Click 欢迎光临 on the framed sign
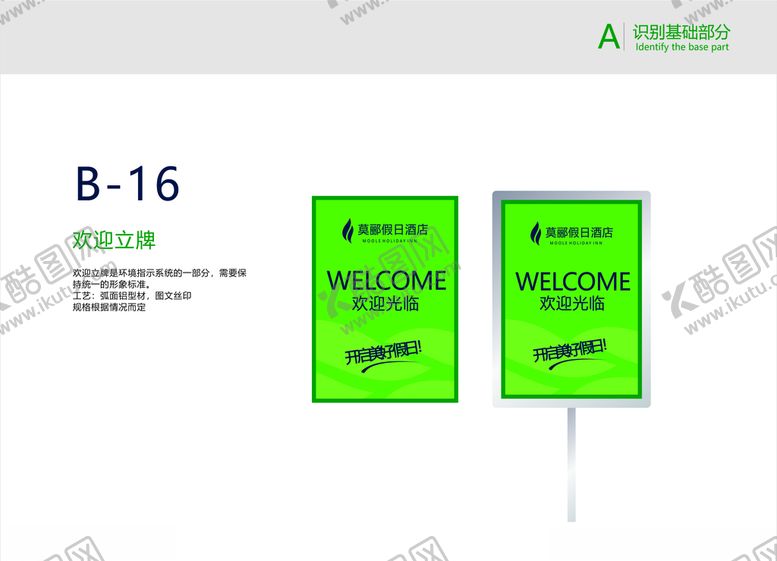Viewport: 777px width, 561px height. (572, 303)
